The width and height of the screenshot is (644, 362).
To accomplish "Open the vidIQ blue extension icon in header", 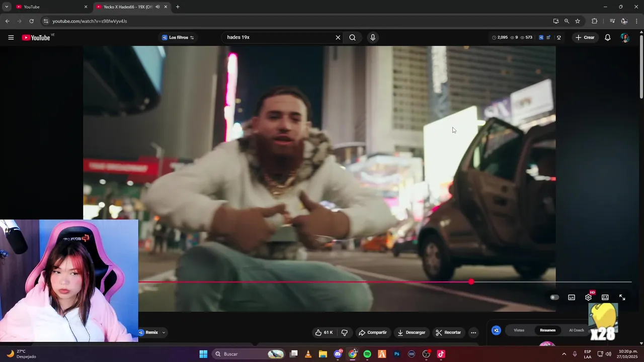I will (x=541, y=38).
